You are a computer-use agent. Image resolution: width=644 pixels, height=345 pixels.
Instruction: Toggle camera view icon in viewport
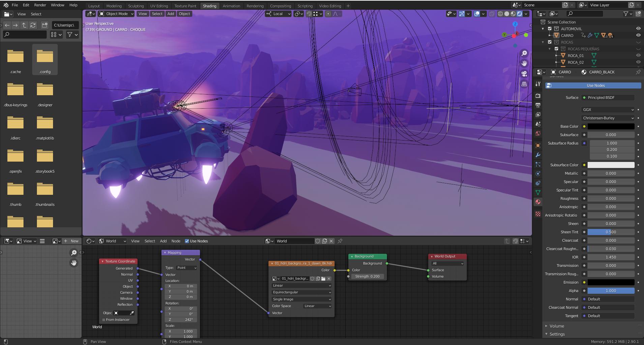[524, 73]
